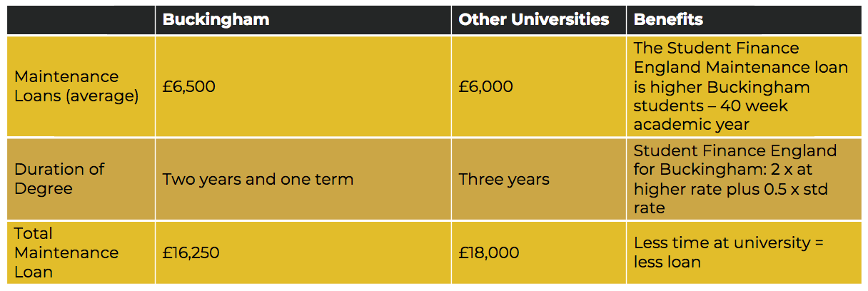
Task: Select the Duration of Degree row label
Action: [x=59, y=179]
